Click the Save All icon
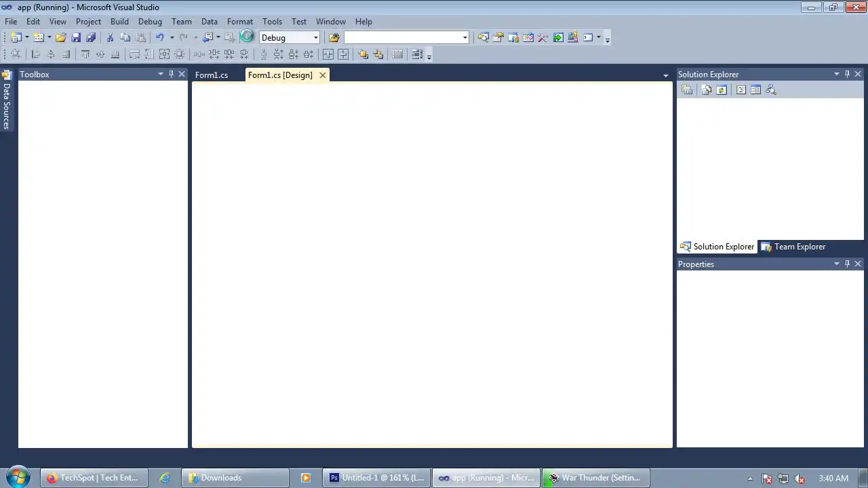The image size is (868, 488). [x=91, y=38]
